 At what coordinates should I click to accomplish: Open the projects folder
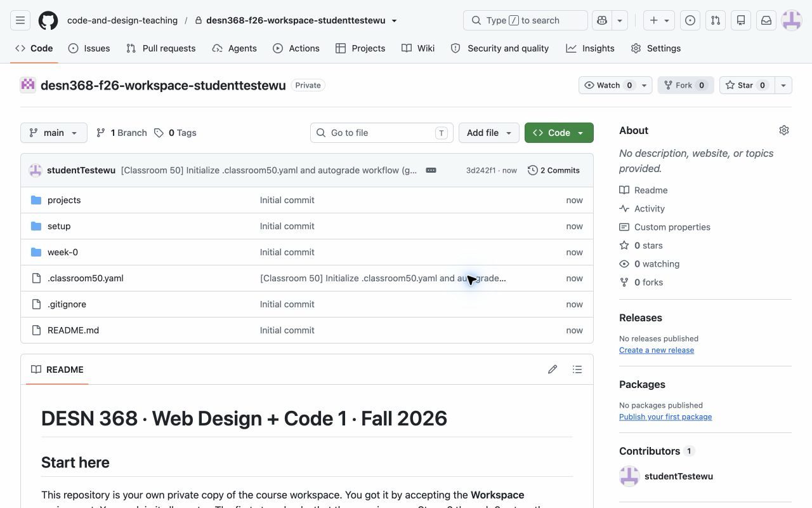tap(64, 200)
